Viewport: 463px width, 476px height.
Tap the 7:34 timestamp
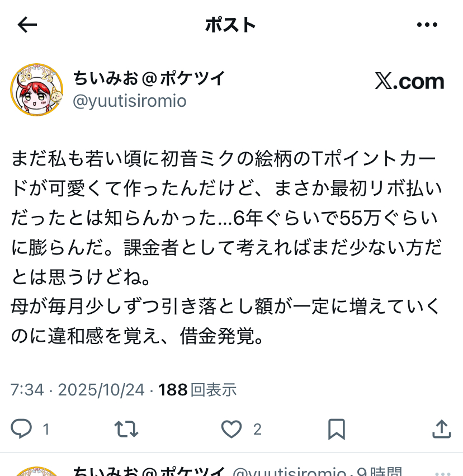coord(27,389)
